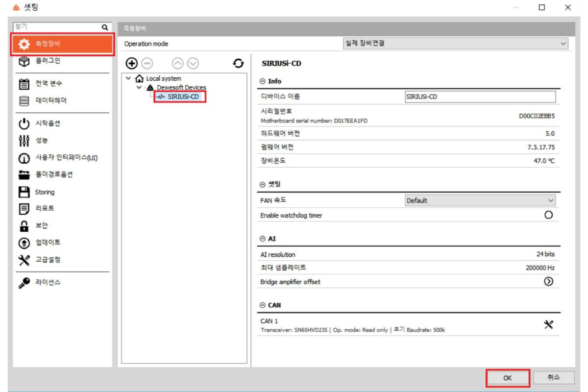
Task: Add a new device with plus icon
Action: [x=131, y=63]
